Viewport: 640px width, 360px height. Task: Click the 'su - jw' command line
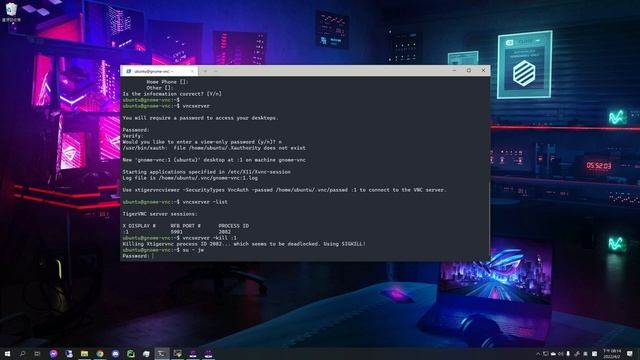[163, 250]
